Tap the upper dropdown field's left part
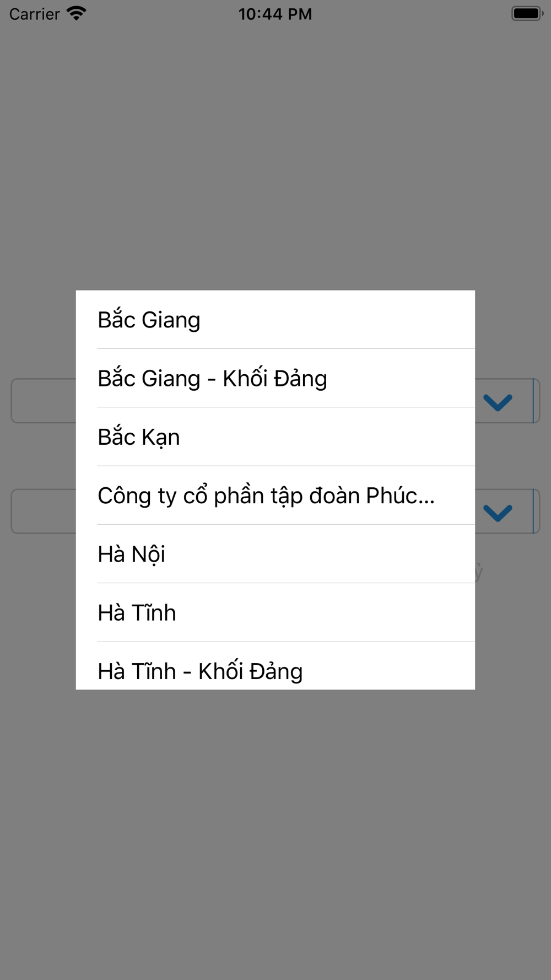This screenshot has height=980, width=551. [44, 401]
